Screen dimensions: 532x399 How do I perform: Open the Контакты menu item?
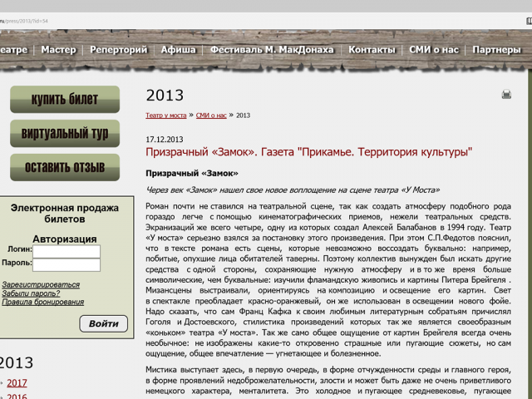(x=372, y=50)
